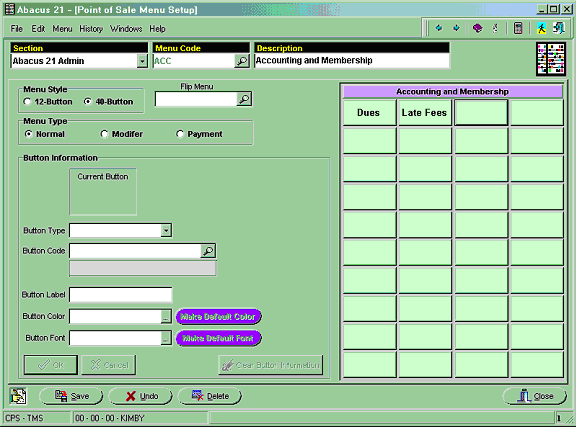Open the Help menu
This screenshot has width=576, height=427.
coord(157,29)
